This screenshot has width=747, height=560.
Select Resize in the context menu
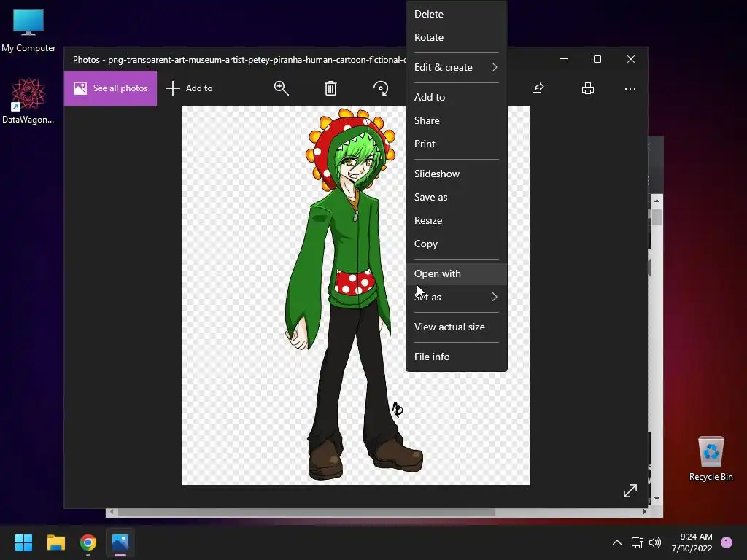(x=457, y=220)
